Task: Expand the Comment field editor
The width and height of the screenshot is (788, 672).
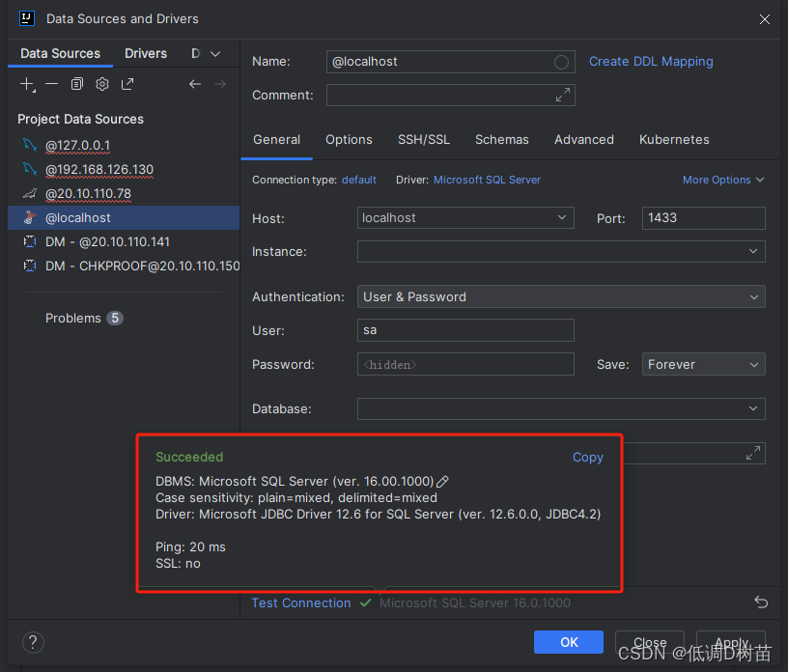Action: [562, 95]
